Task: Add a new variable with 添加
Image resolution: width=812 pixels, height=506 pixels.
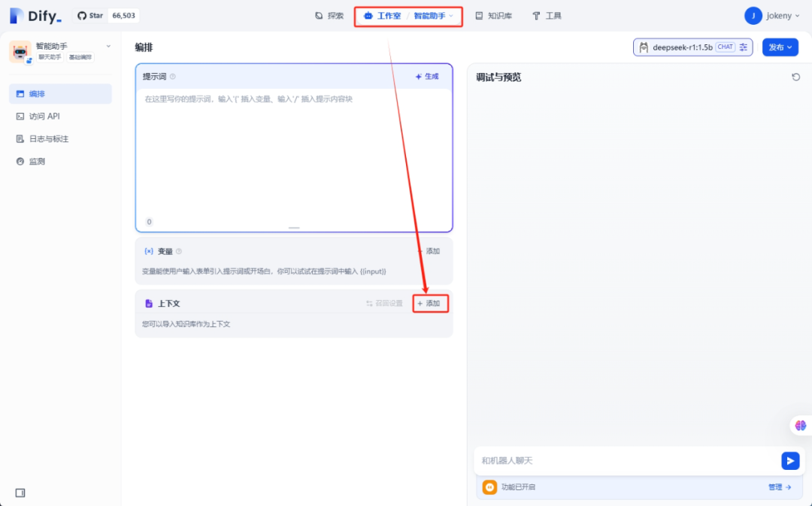Action: coord(429,251)
